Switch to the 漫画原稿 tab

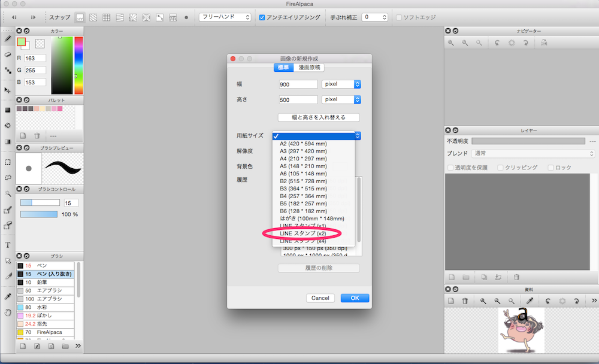309,68
